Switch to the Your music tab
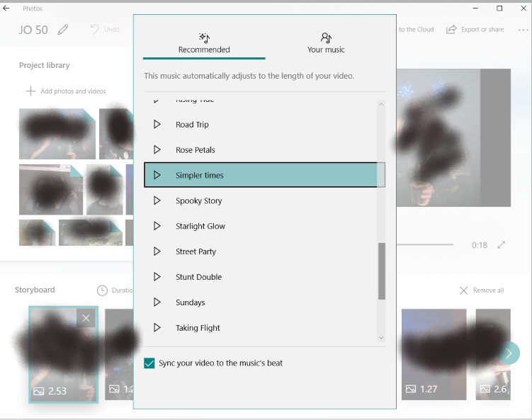 326,44
